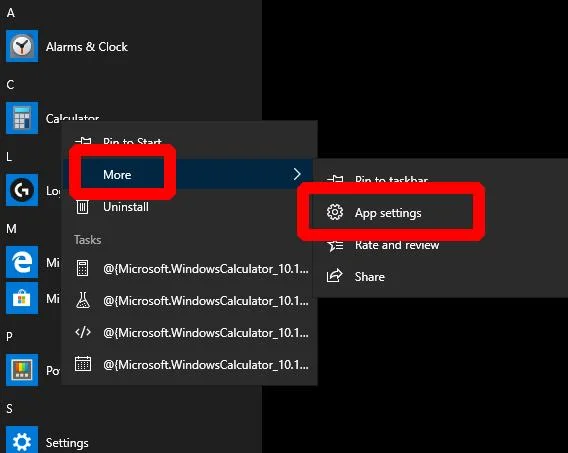This screenshot has width=568, height=453.
Task: Click the App settings gear icon
Action: click(x=335, y=212)
